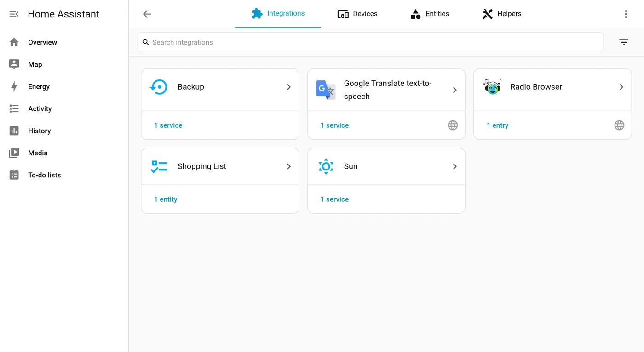The height and width of the screenshot is (352, 644).
Task: Click the Shopping List card title
Action: [202, 166]
